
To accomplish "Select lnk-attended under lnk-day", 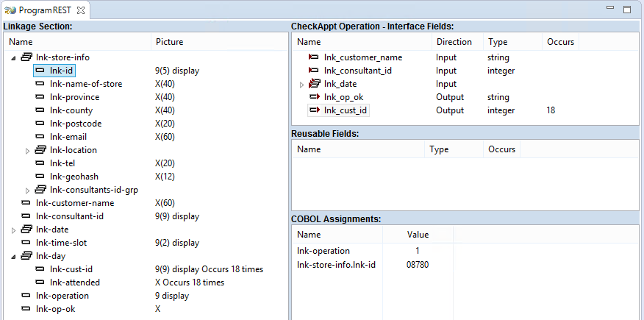I will [x=74, y=282].
